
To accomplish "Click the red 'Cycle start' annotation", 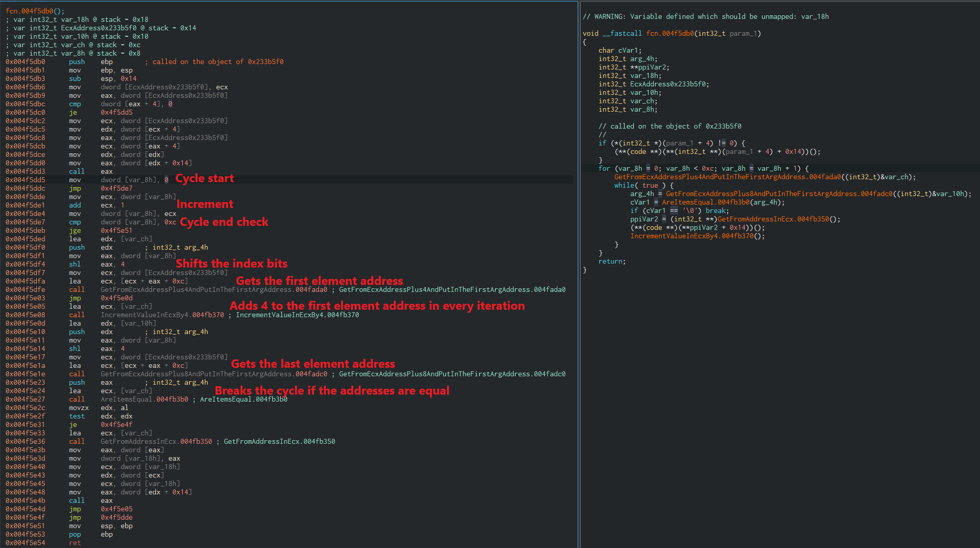I will (204, 178).
